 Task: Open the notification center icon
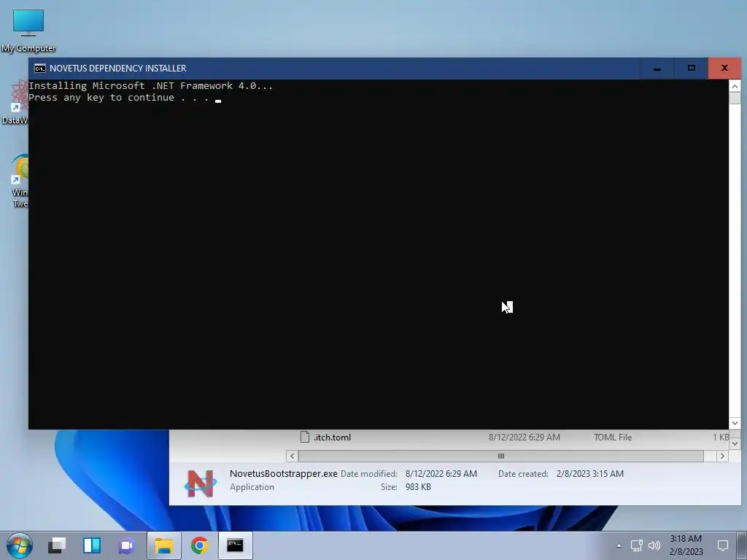723,545
